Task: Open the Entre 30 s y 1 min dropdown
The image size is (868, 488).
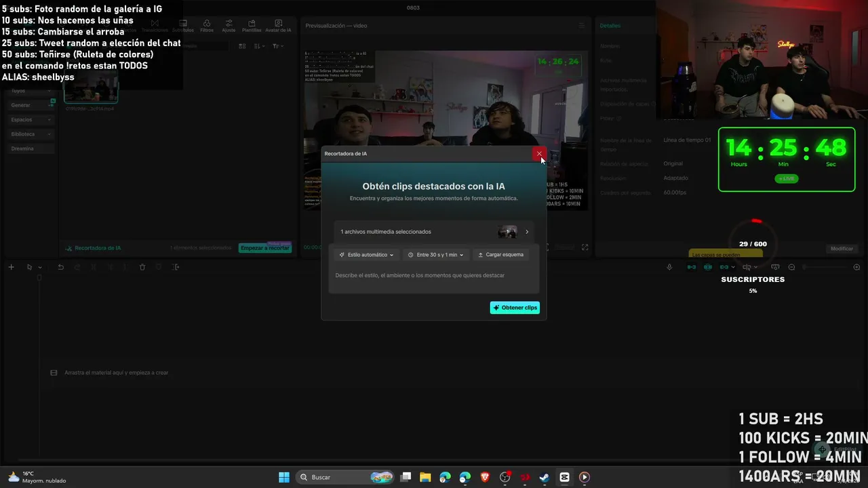Action: tap(436, 255)
